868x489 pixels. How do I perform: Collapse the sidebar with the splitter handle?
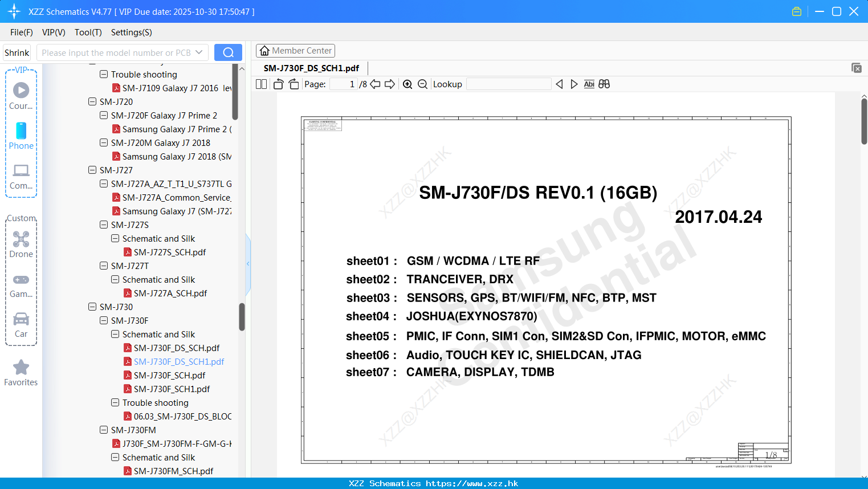click(248, 264)
